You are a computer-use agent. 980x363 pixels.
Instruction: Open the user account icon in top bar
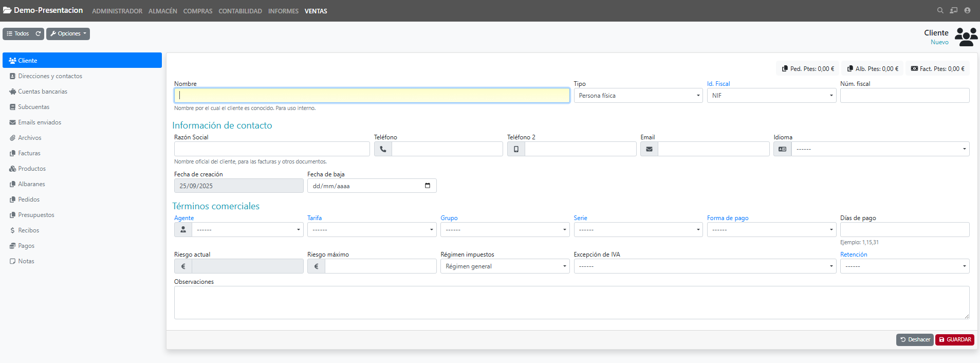pos(967,10)
